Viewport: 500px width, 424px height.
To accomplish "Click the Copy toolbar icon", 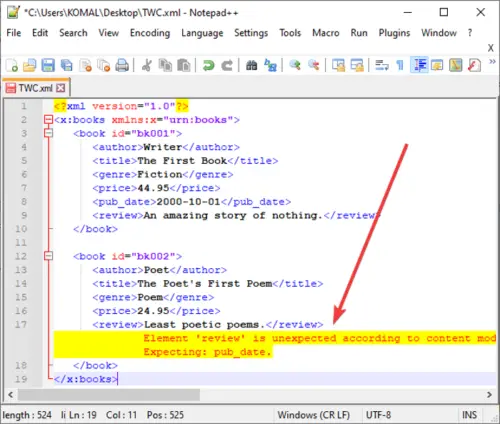I will (x=165, y=65).
